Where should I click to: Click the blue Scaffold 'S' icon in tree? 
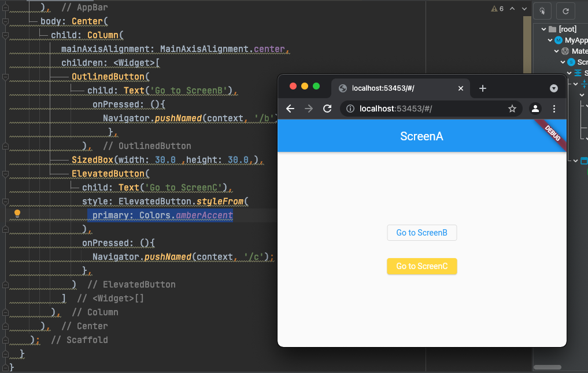571,62
